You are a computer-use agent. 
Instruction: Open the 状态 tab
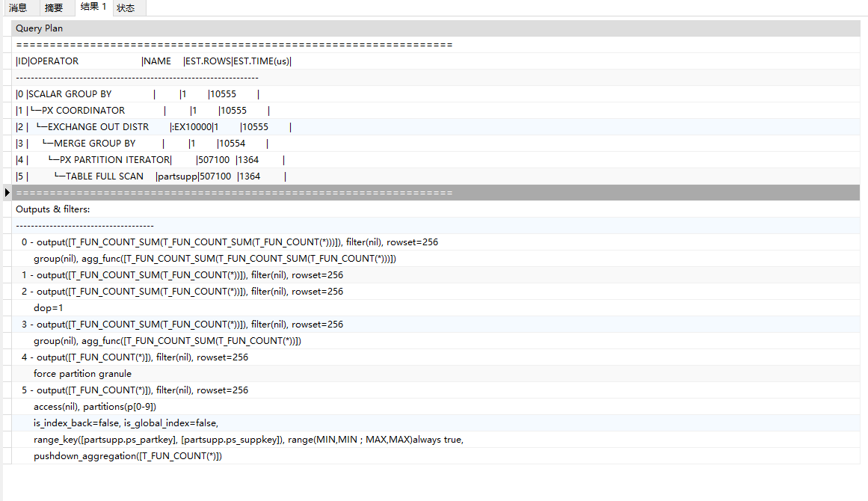point(126,8)
